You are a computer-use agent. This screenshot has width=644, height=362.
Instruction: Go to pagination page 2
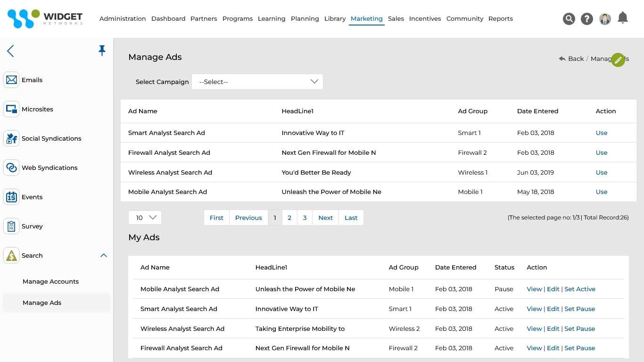point(289,218)
